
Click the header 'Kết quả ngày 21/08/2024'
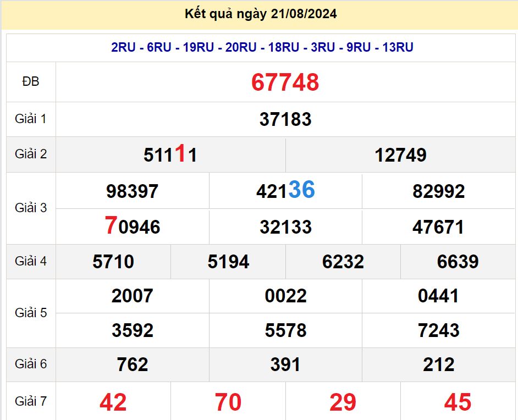[261, 14]
